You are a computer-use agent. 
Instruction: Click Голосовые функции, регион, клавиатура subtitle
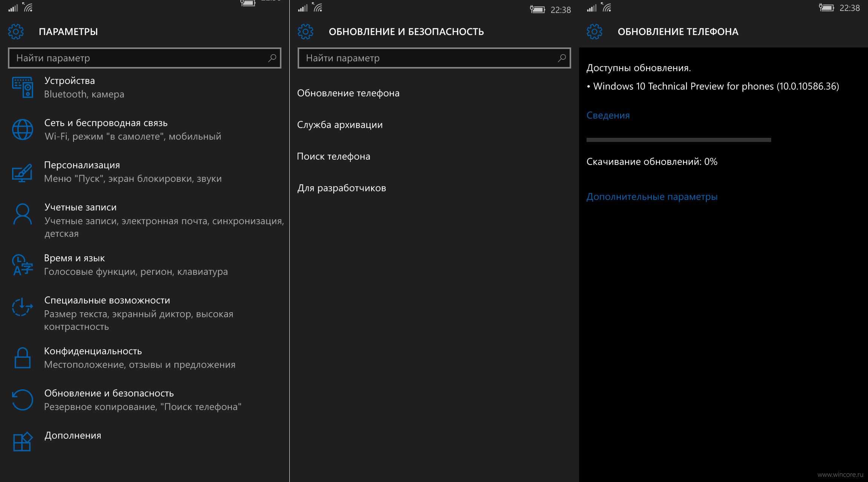136,272
